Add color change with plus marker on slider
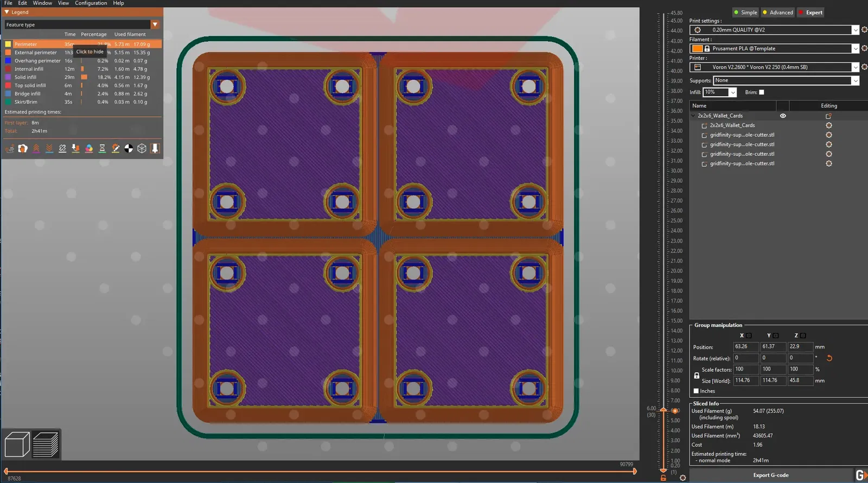868x483 pixels. (675, 411)
